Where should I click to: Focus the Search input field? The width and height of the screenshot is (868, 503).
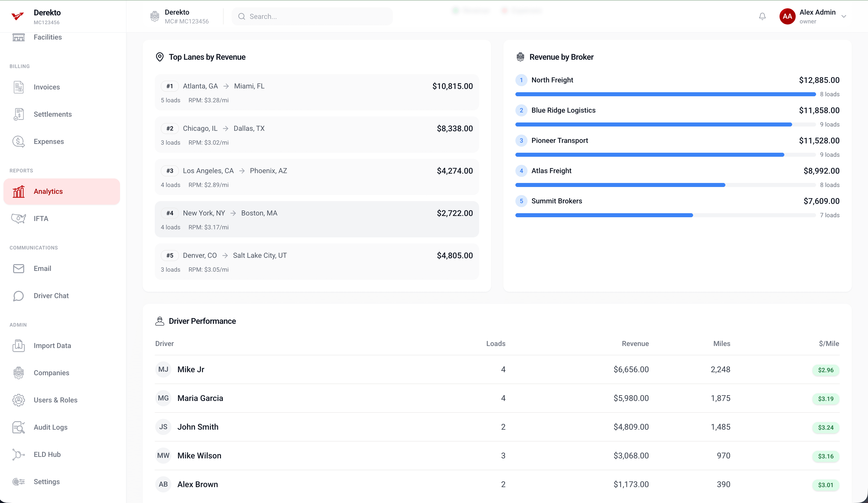click(x=312, y=16)
